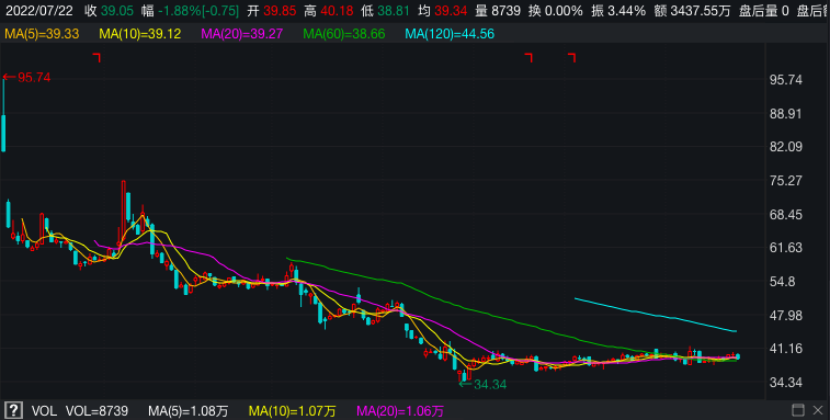
Task: Maximize the volume indicator panel
Action: (x=798, y=410)
